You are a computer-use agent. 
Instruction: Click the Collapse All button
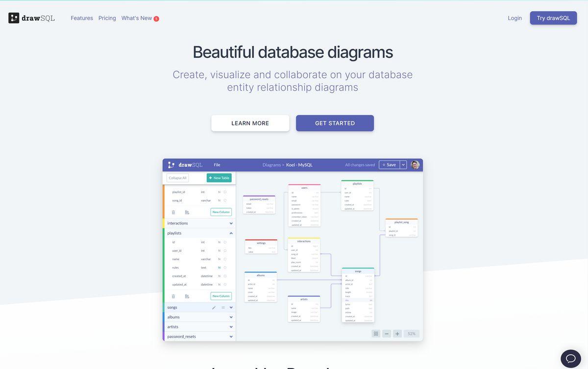(x=177, y=178)
